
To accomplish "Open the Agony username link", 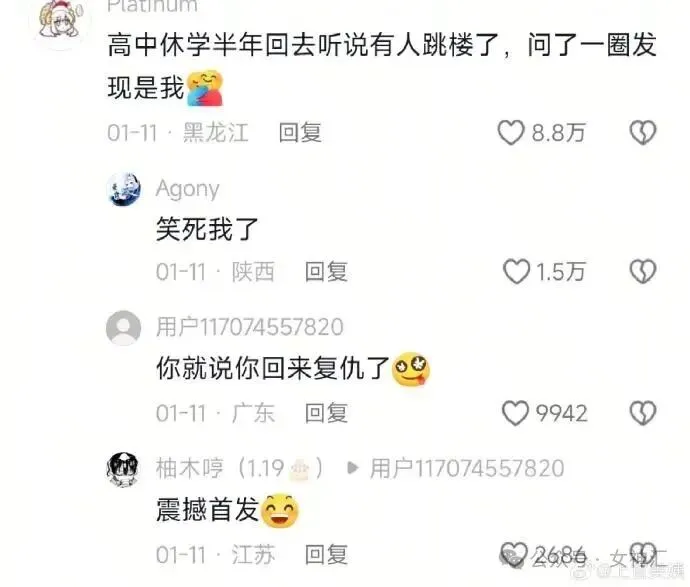I will click(187, 189).
